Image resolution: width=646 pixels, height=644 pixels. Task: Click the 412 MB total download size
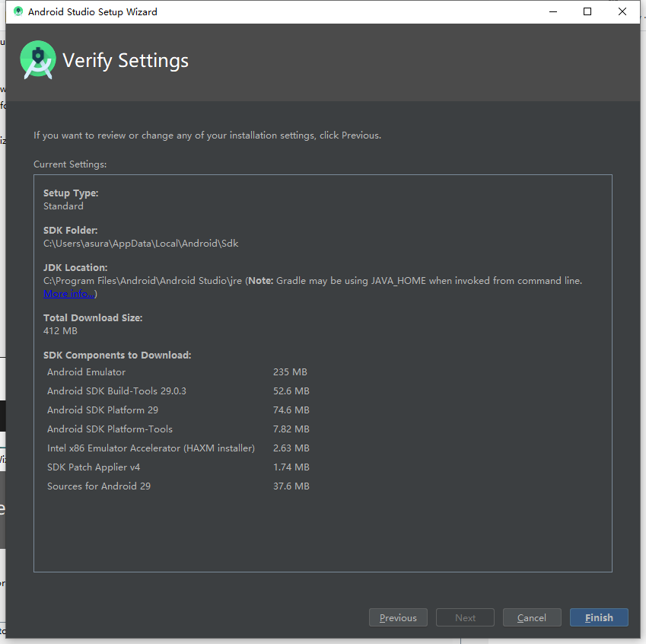point(60,331)
